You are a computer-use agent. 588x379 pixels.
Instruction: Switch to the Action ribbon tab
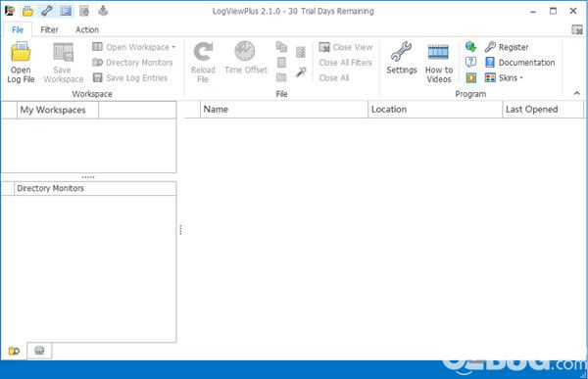coord(87,30)
